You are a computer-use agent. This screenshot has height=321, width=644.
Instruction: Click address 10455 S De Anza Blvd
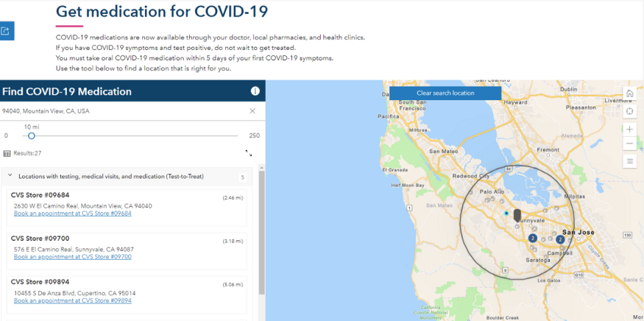pyautogui.click(x=75, y=294)
